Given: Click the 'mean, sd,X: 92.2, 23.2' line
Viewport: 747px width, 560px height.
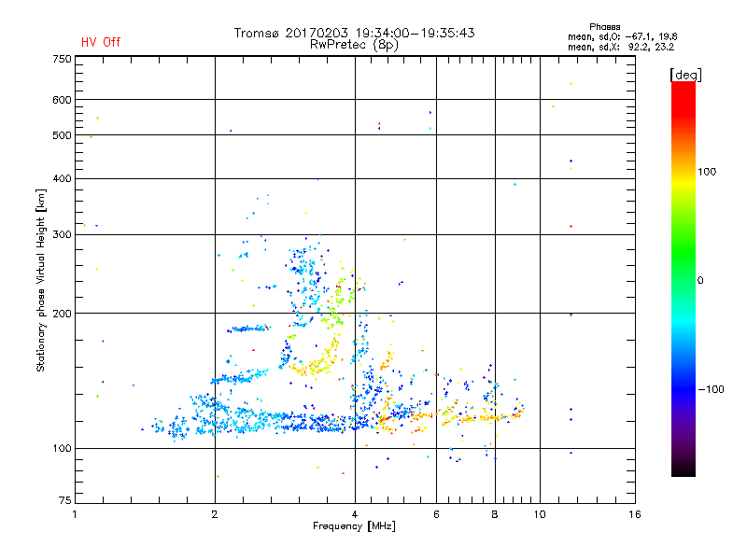Looking at the screenshot, I should 621,47.
